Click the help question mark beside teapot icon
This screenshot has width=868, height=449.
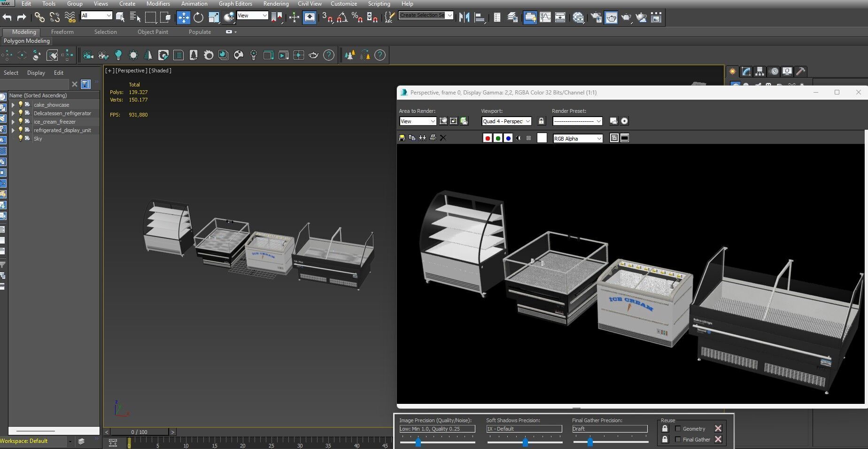329,55
